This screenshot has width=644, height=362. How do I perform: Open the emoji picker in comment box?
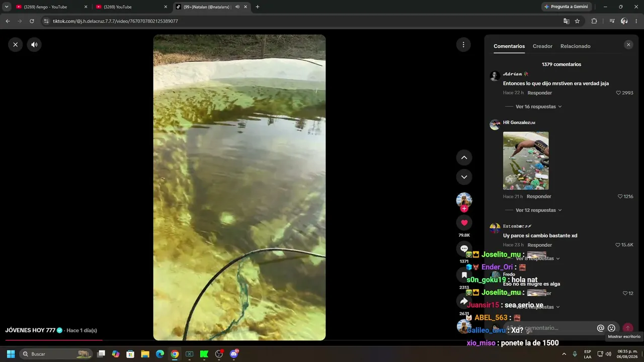click(611, 328)
